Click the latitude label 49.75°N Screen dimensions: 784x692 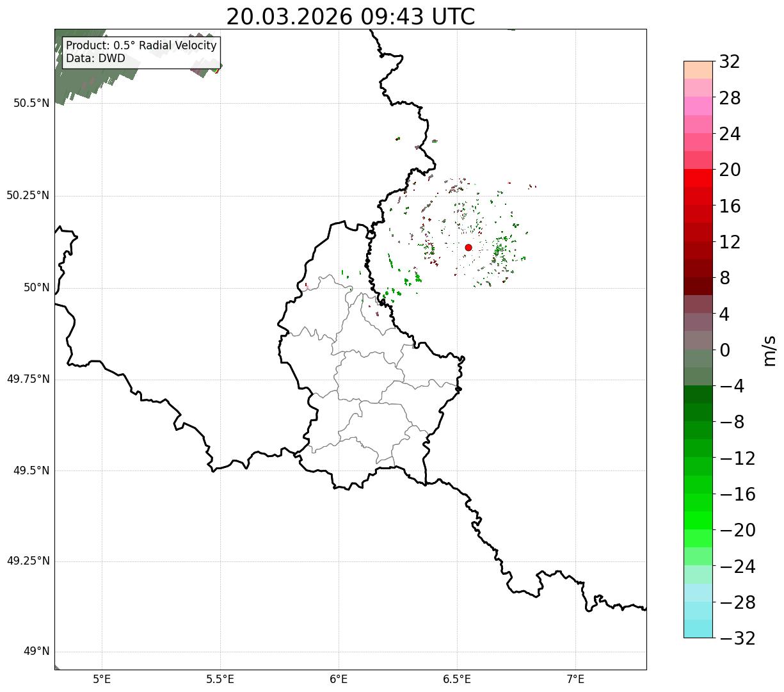(28, 379)
